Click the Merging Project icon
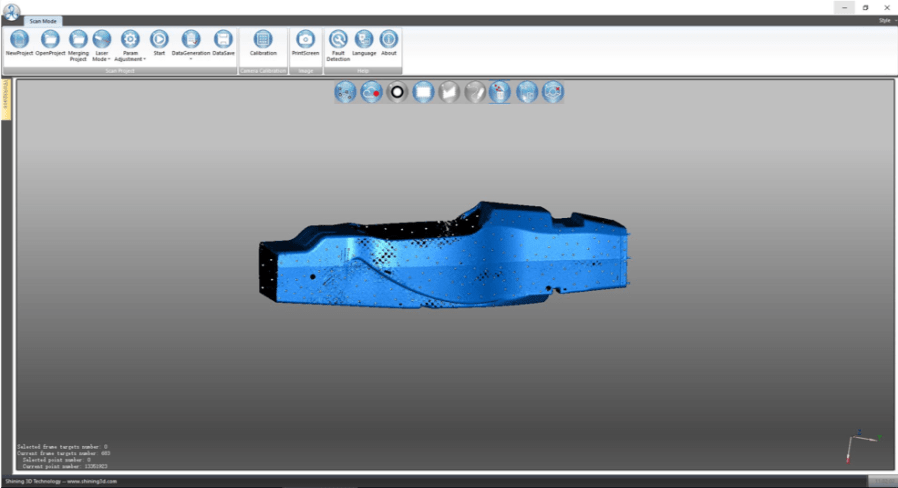 tap(78, 40)
